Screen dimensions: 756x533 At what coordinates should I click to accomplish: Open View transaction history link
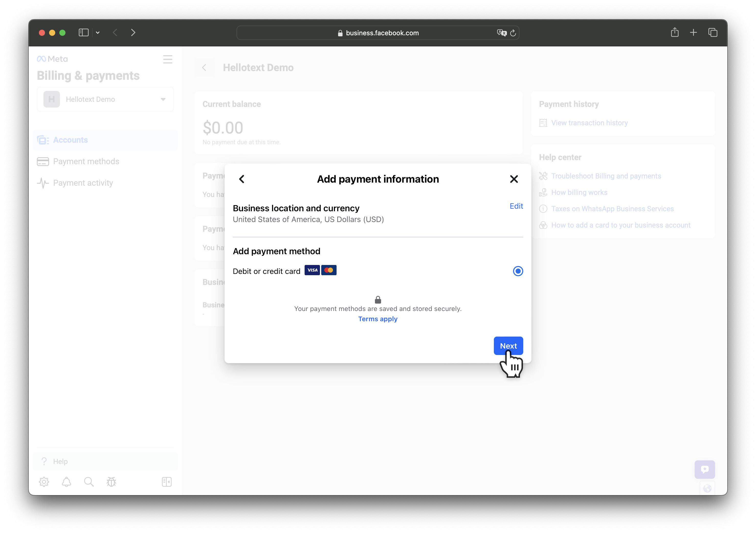click(590, 123)
